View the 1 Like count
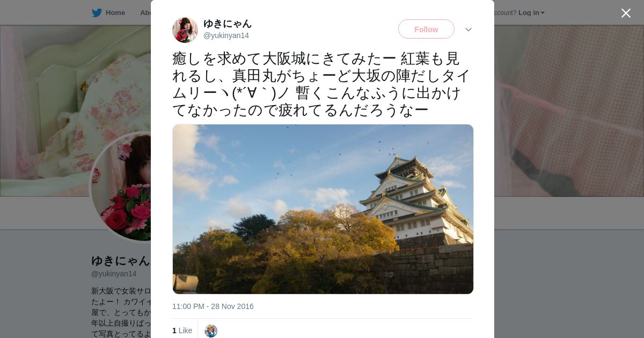This screenshot has width=644, height=338. pyautogui.click(x=182, y=330)
